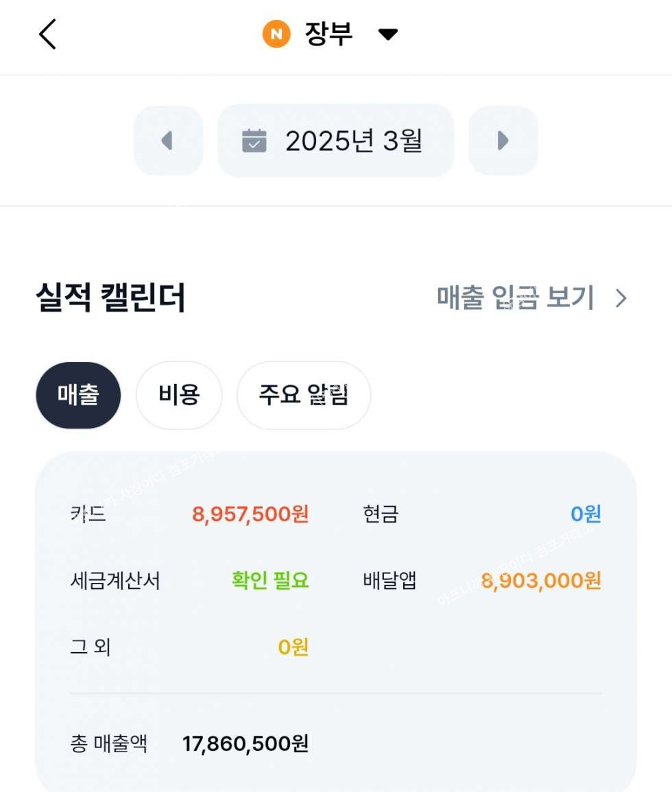Tap the 그 외 amount 0원
The image size is (672, 792).
tap(293, 647)
